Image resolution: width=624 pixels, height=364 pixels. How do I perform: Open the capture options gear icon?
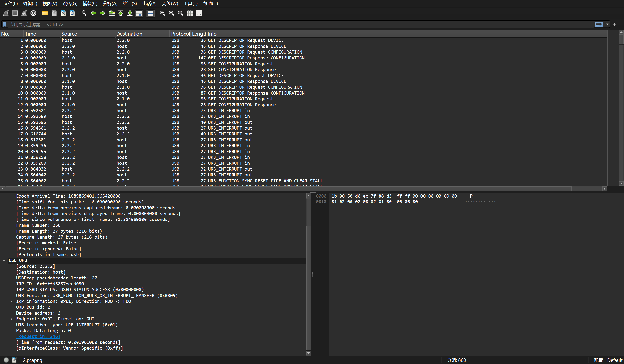[33, 13]
